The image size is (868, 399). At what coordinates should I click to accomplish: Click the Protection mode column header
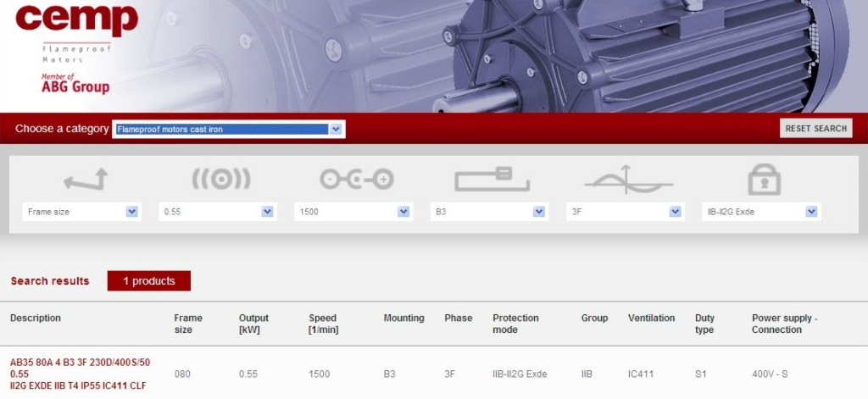point(515,324)
